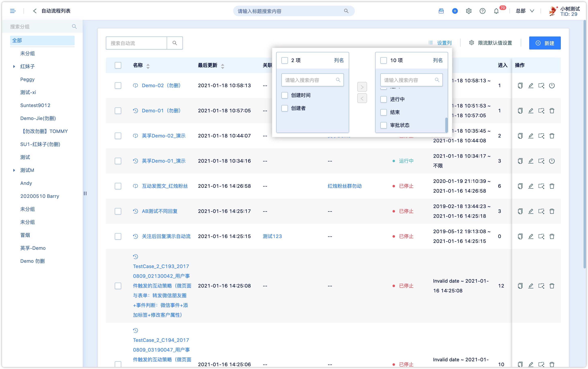
Task: Go back using the arrow beside 自动流程列表
Action: point(35,11)
